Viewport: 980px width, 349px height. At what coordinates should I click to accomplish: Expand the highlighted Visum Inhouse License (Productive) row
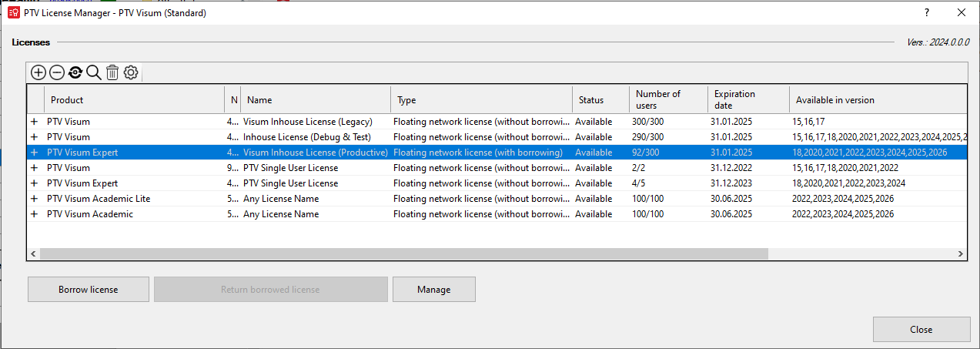tap(34, 153)
